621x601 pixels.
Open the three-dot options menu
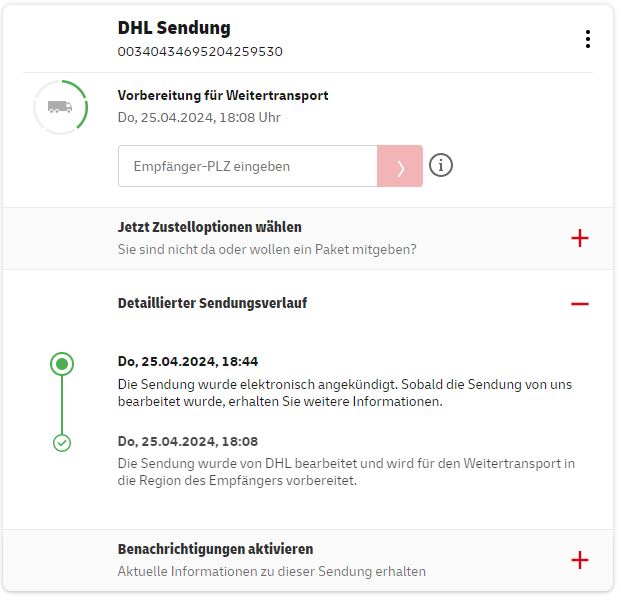point(588,39)
